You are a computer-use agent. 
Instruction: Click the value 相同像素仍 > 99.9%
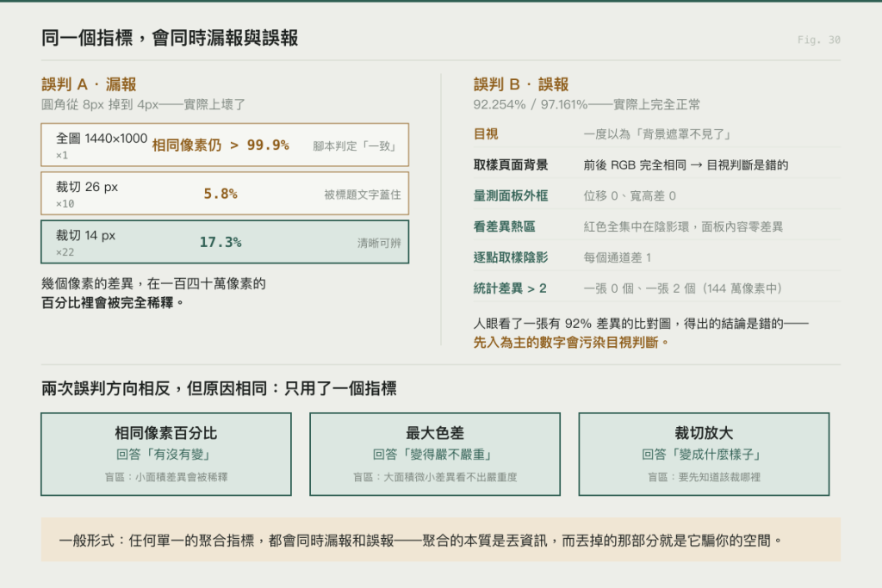tap(220, 145)
